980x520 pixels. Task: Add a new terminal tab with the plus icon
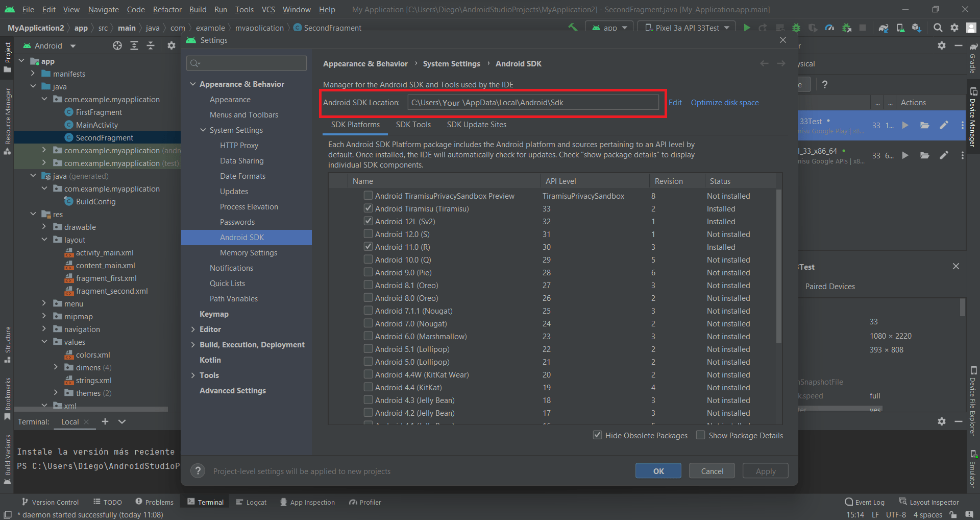105,421
